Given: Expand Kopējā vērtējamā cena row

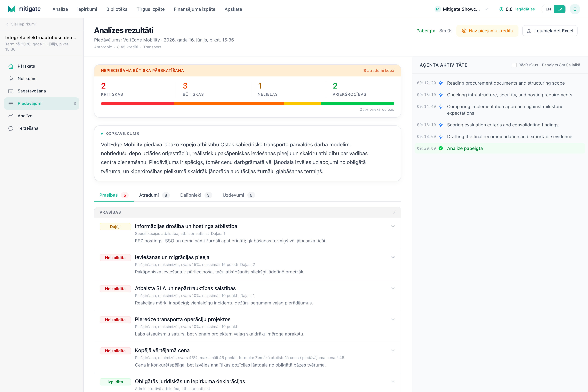Looking at the screenshot, I should [x=393, y=351].
